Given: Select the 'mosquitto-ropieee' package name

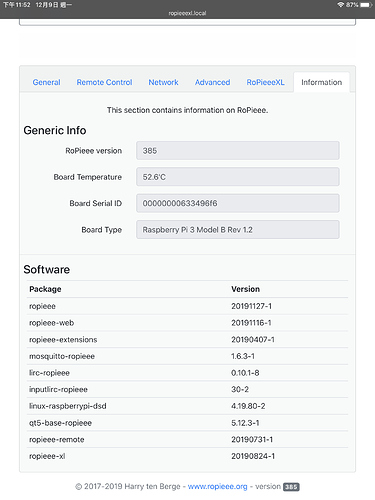Looking at the screenshot, I should point(62,356).
